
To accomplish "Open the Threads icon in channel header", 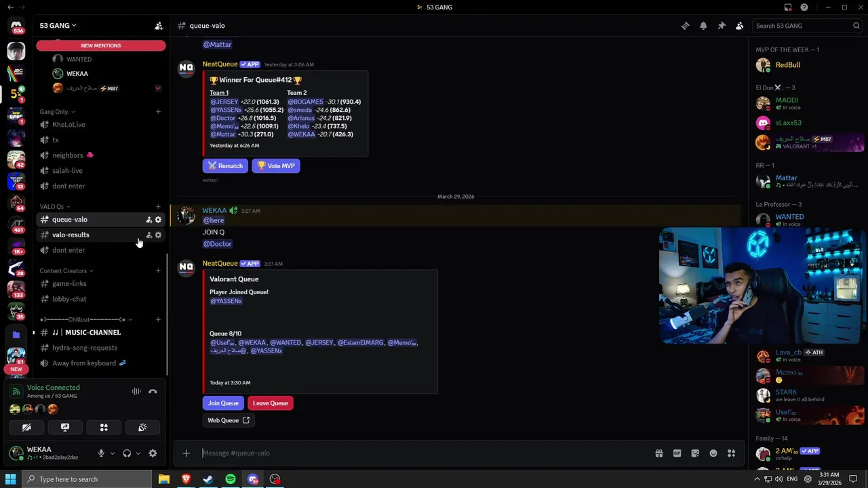I will 685,26.
